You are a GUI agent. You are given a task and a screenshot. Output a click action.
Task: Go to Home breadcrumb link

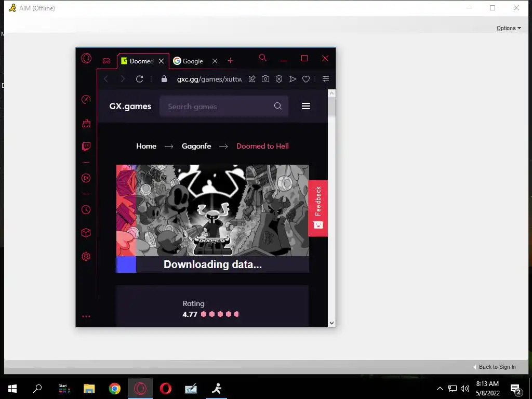coord(146,146)
